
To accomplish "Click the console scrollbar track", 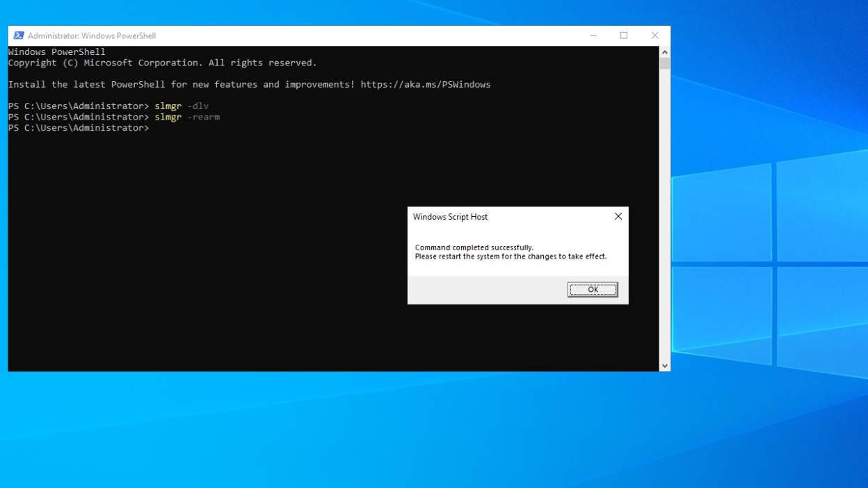I will pos(665,209).
